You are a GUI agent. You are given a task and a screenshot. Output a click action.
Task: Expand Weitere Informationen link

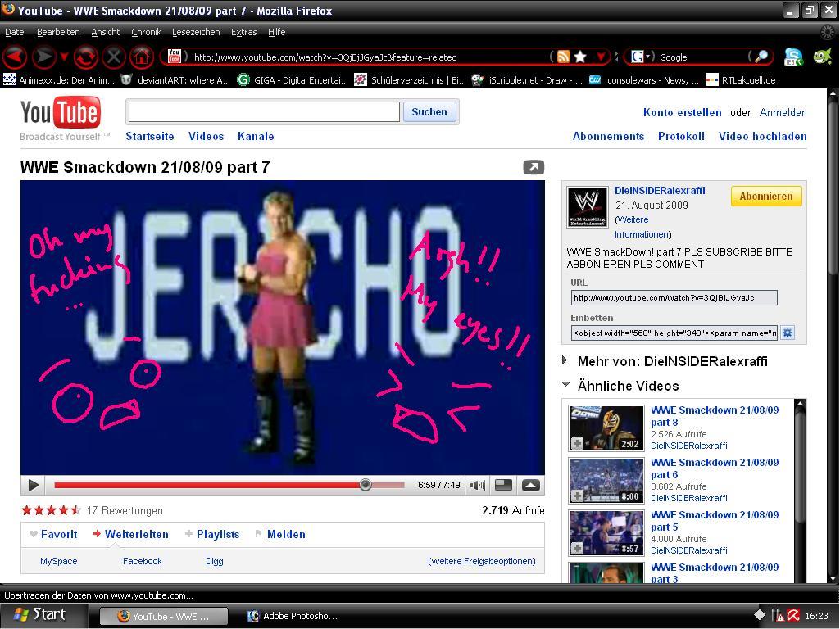pos(642,227)
